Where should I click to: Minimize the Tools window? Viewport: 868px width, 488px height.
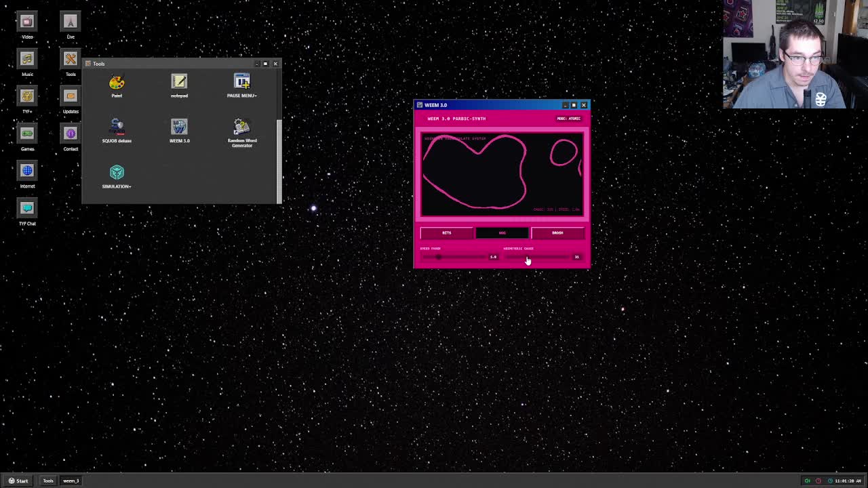[257, 64]
